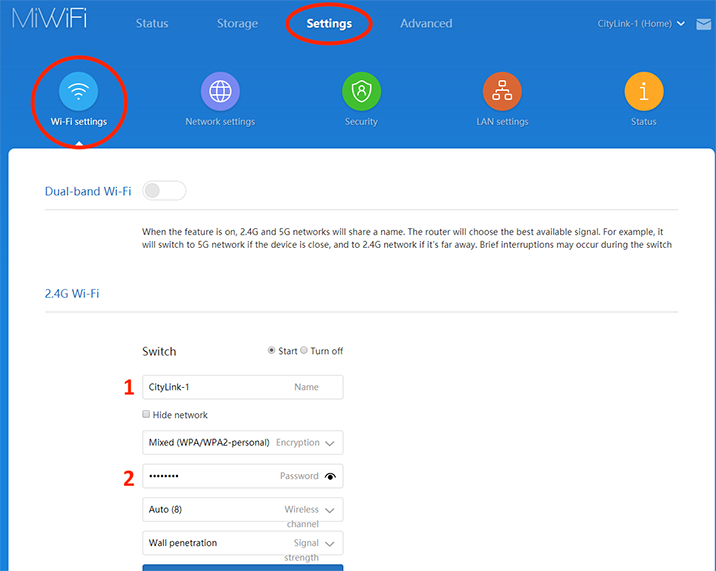Expand the CityLink-1 (Home) router menu

click(x=641, y=24)
